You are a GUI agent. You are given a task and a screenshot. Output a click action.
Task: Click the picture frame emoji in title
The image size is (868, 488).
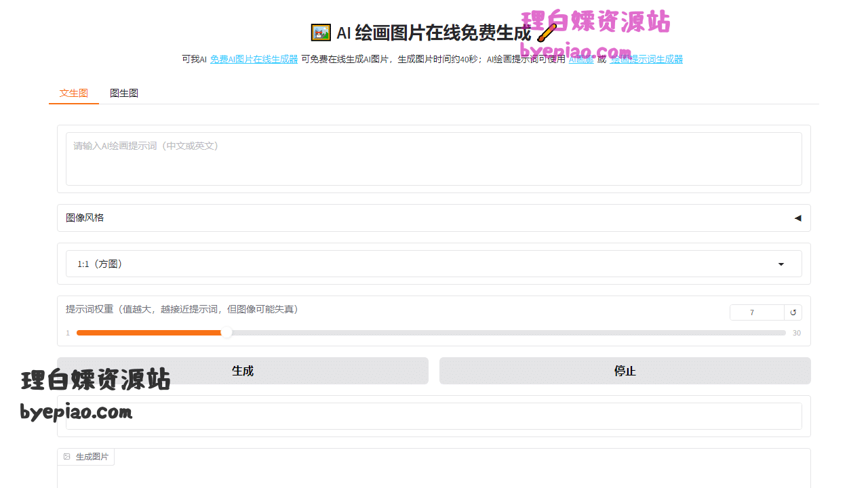(321, 33)
